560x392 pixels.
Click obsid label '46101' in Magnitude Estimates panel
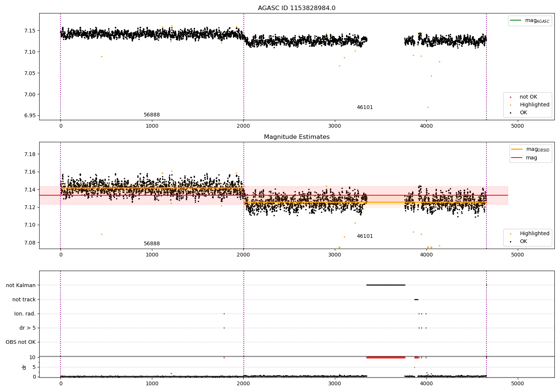click(365, 236)
